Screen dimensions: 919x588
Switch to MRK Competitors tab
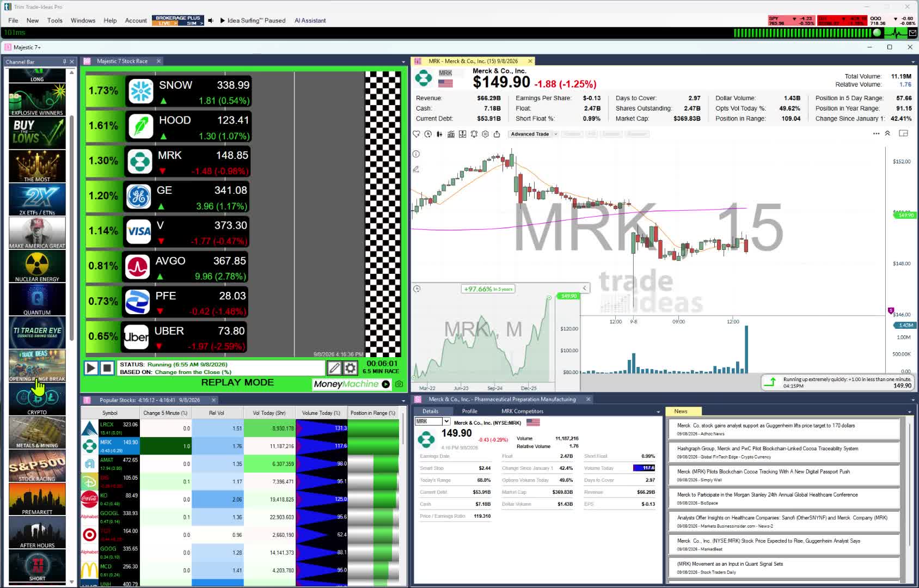click(522, 411)
